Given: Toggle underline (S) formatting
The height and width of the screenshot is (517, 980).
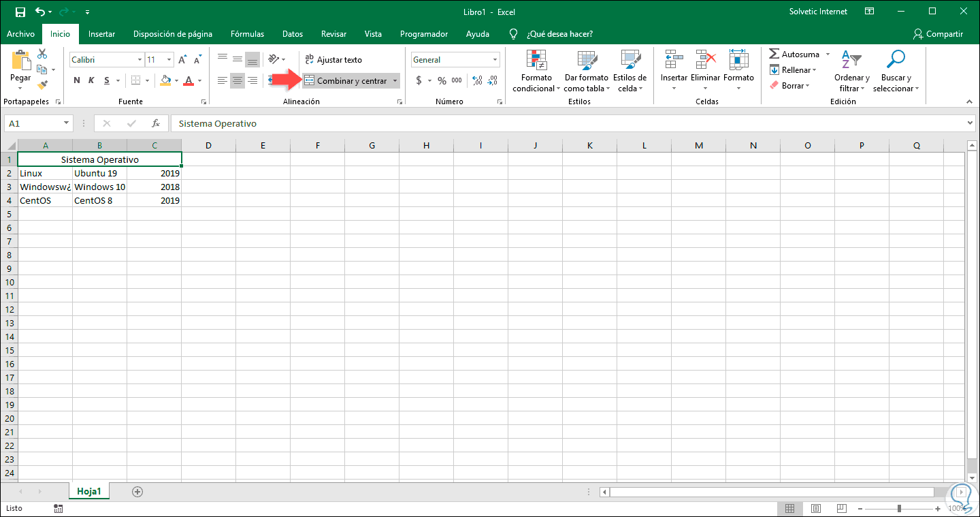Looking at the screenshot, I should point(107,80).
